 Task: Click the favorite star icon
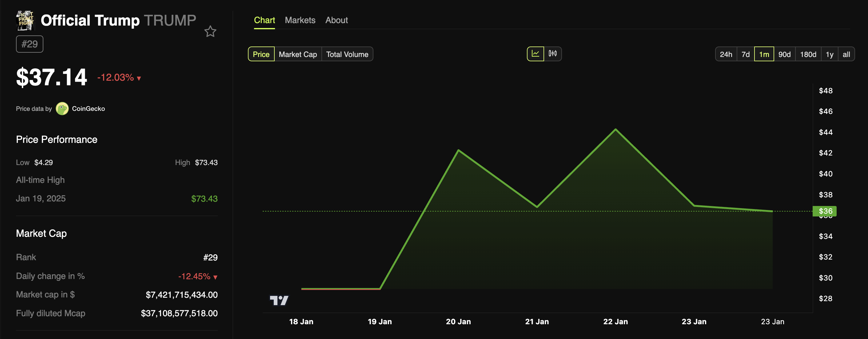(210, 32)
